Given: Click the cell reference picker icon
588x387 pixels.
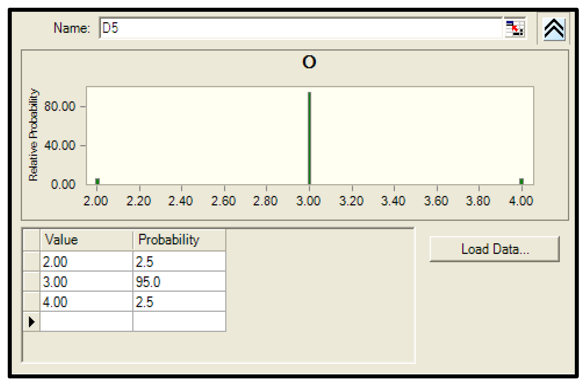Looking at the screenshot, I should [515, 28].
